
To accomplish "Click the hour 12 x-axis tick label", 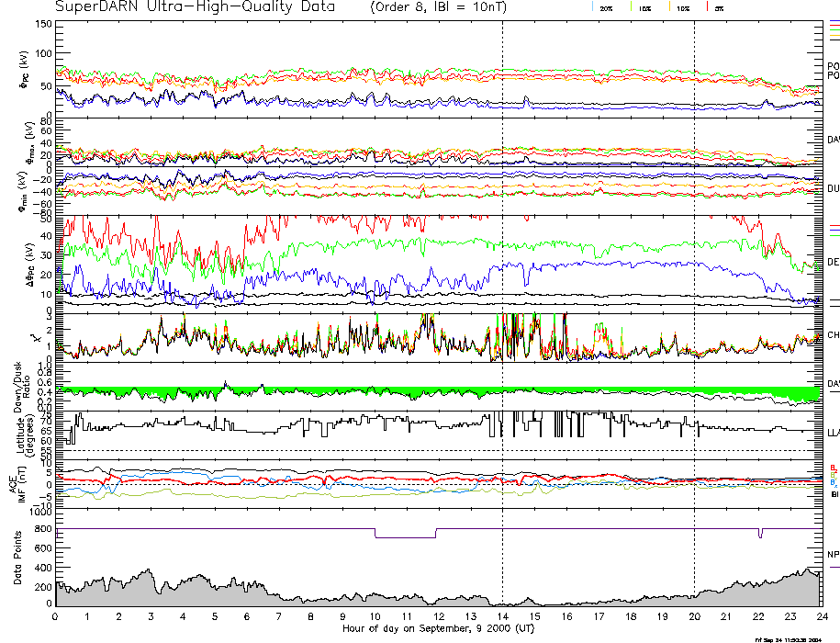I will click(x=438, y=616).
